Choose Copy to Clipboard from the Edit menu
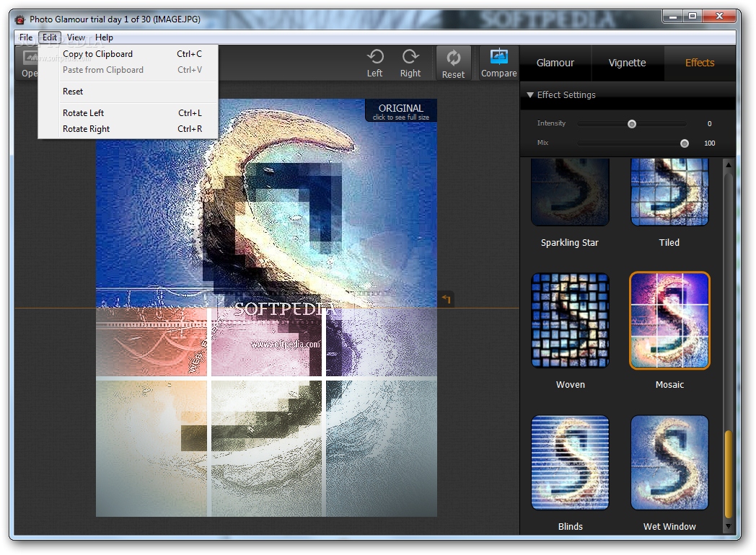Viewport: 756px width, 555px height. 128,54
